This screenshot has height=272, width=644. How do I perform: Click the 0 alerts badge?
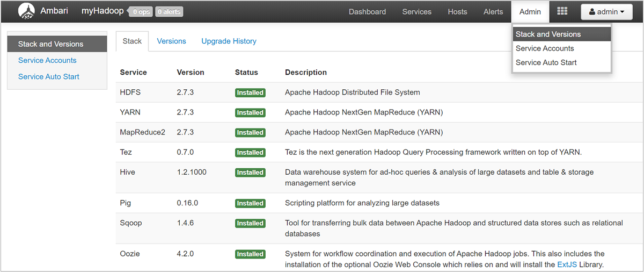169,12
